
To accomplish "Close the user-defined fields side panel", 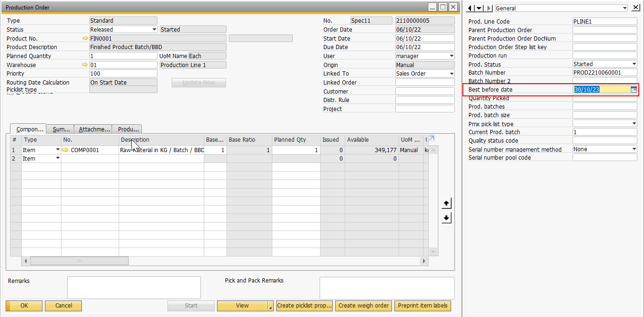I will [635, 8].
